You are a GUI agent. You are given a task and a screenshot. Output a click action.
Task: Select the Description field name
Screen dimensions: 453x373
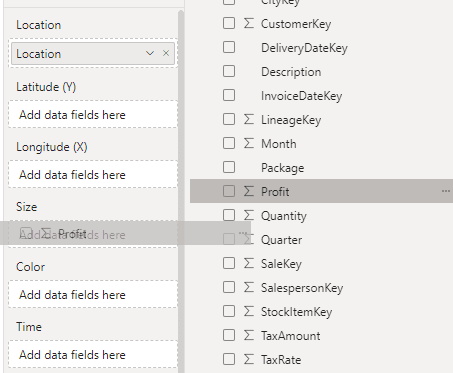click(x=291, y=72)
